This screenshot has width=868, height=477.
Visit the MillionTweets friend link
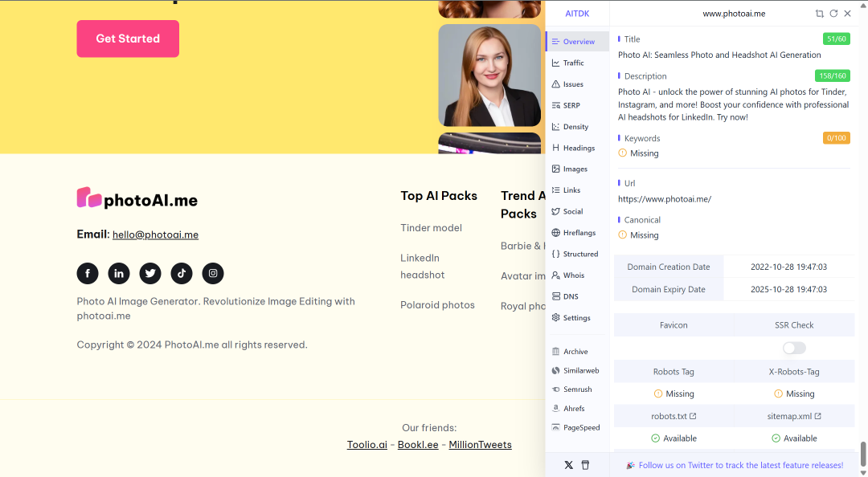click(480, 445)
